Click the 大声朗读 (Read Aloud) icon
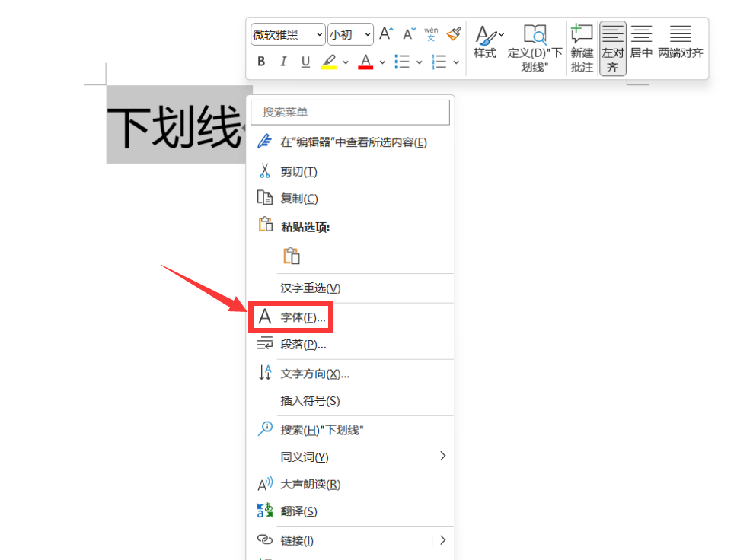The height and width of the screenshot is (560, 734). (x=305, y=484)
